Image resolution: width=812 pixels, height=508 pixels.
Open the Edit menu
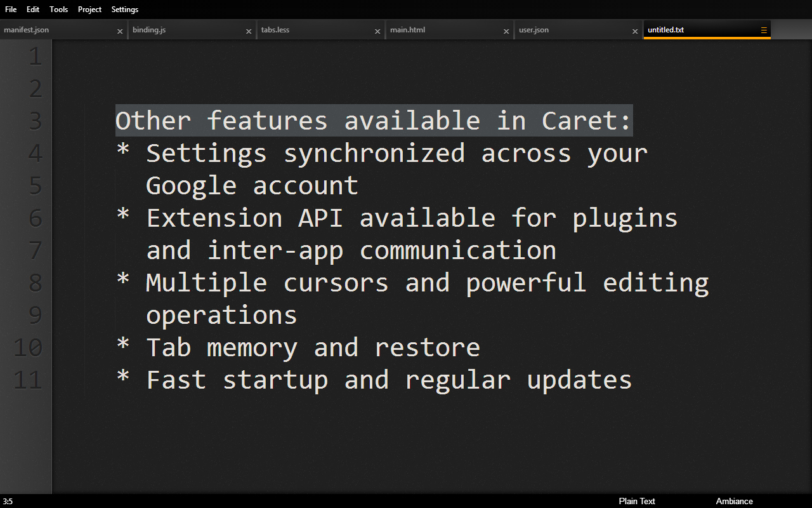(33, 10)
